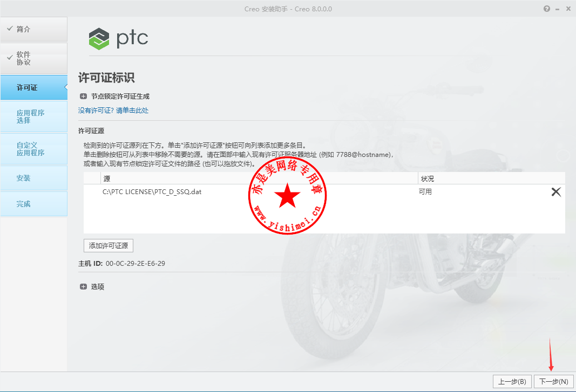Open the 简介 step
Image resolution: width=576 pixels, height=392 pixels.
[34, 29]
